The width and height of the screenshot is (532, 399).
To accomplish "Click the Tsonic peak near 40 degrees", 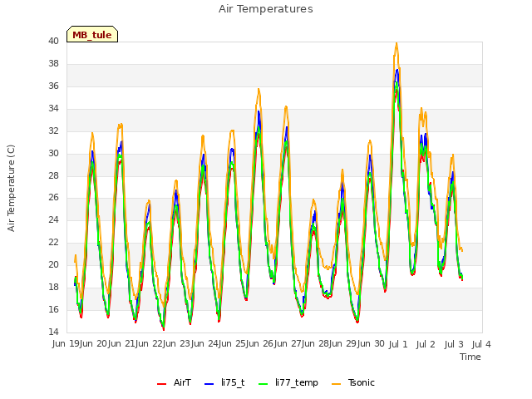I will click(397, 44).
